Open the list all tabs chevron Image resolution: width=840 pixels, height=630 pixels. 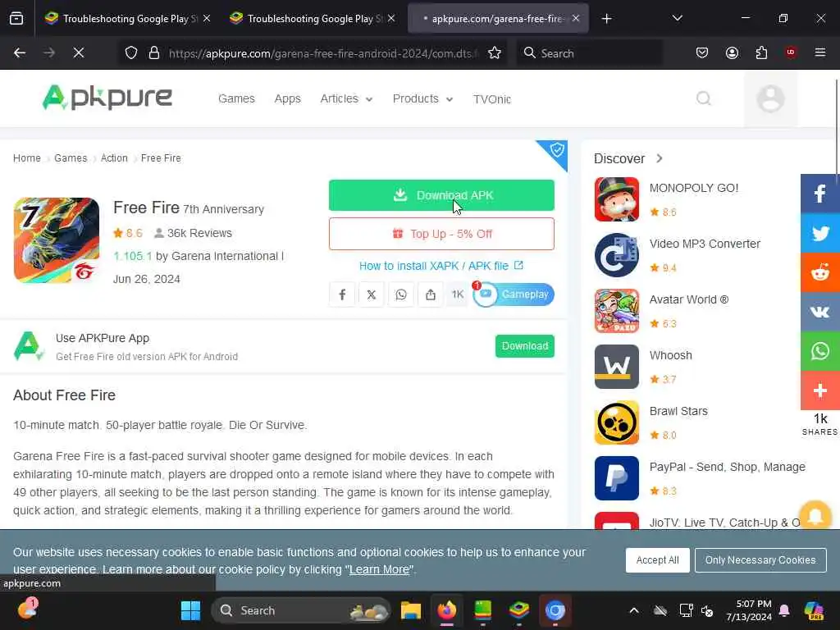coord(677,18)
